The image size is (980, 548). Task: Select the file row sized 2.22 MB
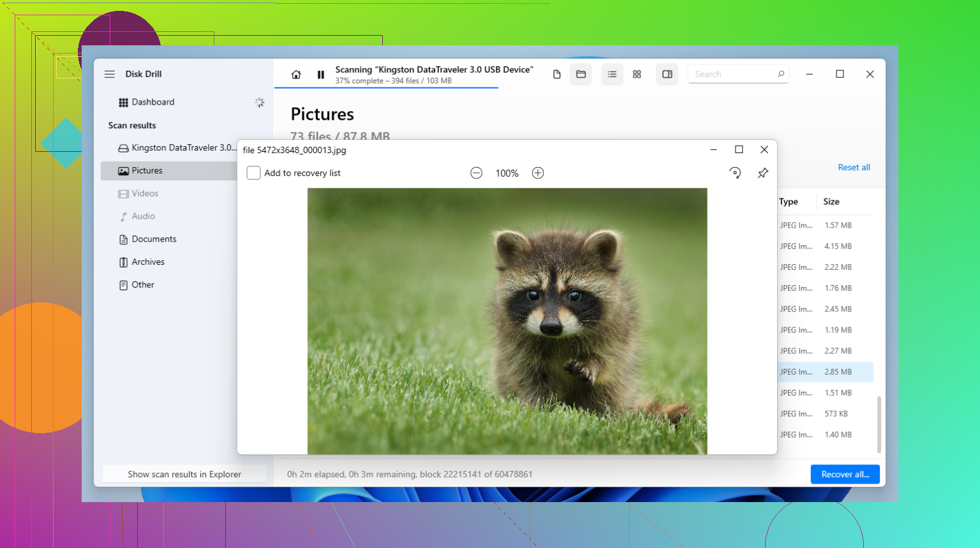coord(826,267)
